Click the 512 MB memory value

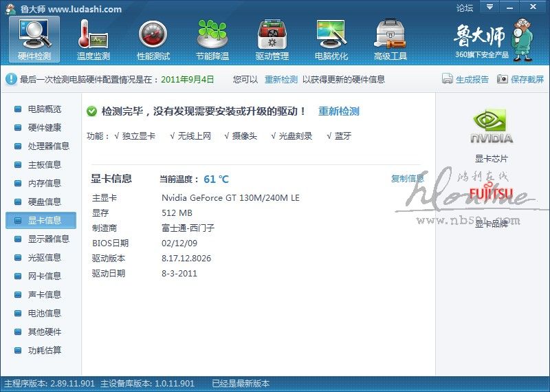tap(177, 213)
